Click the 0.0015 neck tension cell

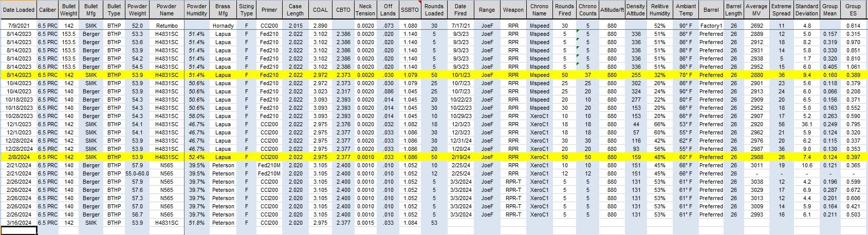click(x=365, y=223)
